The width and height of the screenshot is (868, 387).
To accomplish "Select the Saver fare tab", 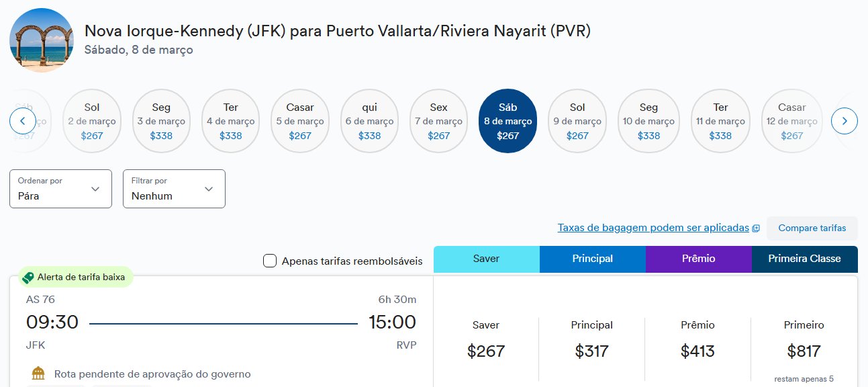I will click(x=486, y=259).
